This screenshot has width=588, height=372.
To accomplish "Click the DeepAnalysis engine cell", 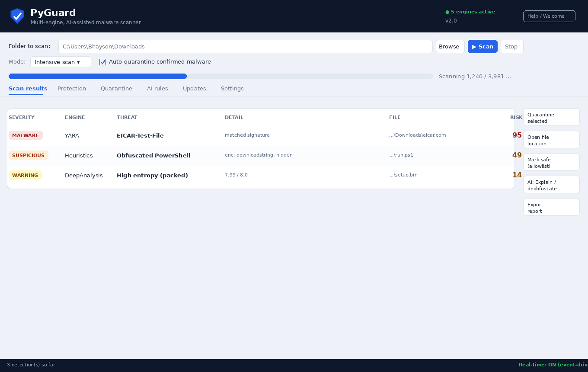I will [84, 176].
